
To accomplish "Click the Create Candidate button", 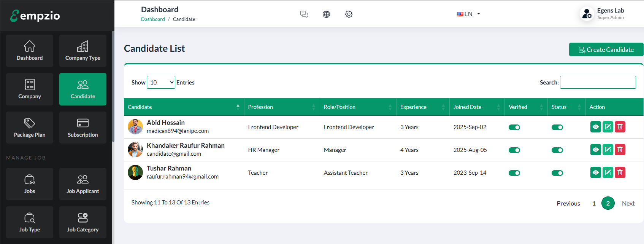I will [x=606, y=49].
